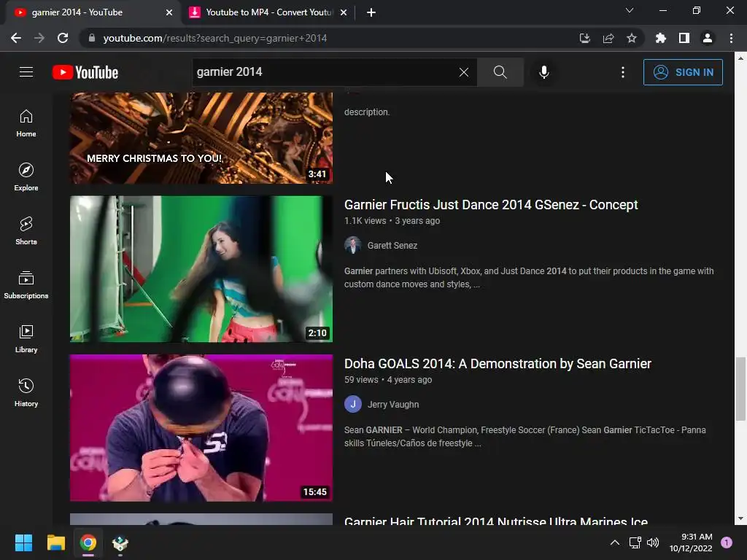This screenshot has width=747, height=560.
Task: Open YouTube settings three-dot menu
Action: click(x=623, y=72)
